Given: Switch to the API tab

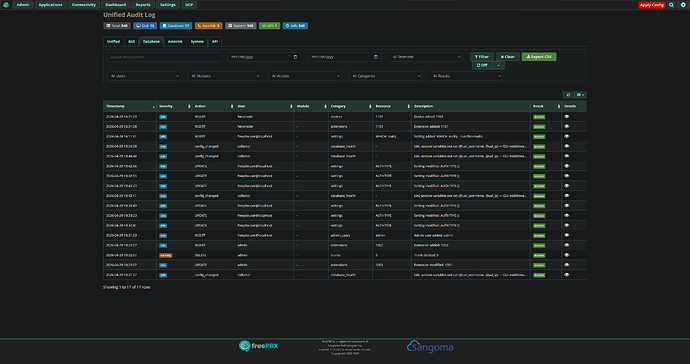Looking at the screenshot, I should tap(215, 41).
